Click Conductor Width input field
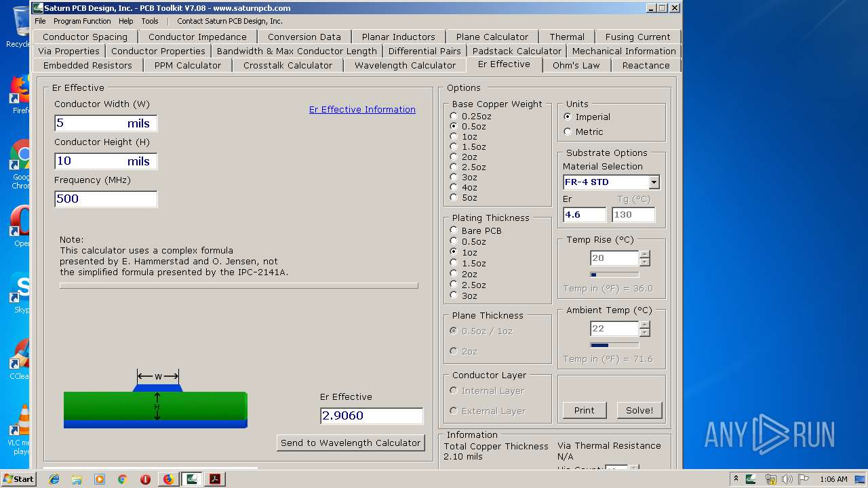 point(106,123)
